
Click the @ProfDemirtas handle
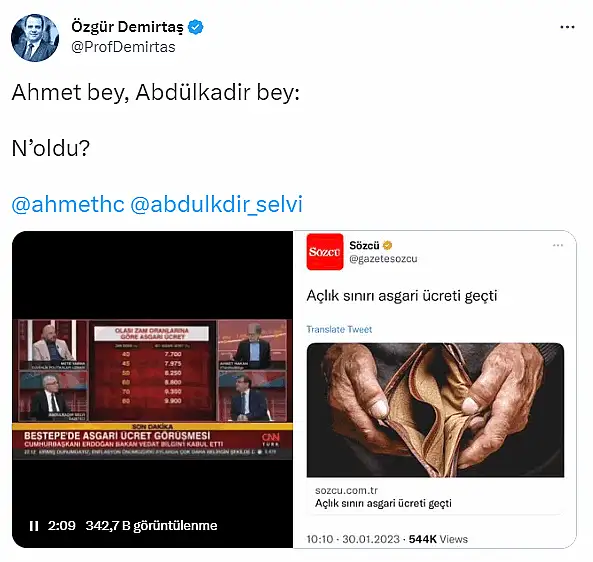click(123, 47)
